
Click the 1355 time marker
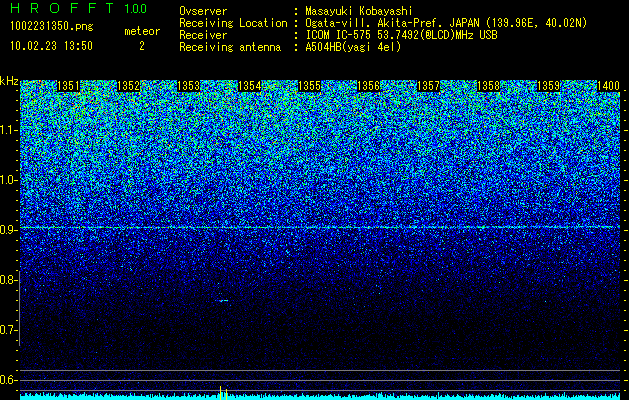tap(310, 86)
